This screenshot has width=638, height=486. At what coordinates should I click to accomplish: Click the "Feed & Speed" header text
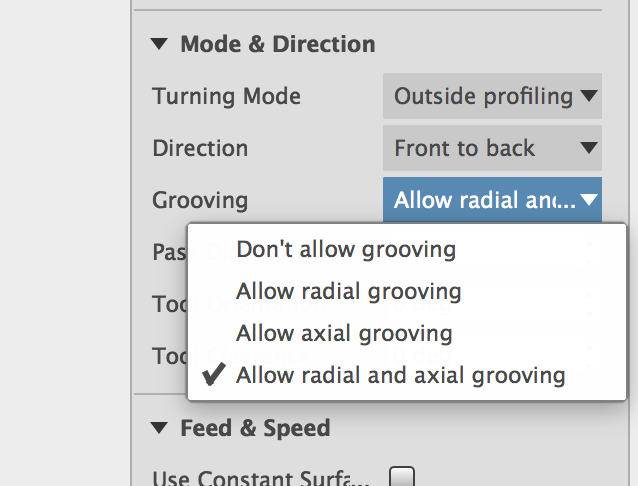[255, 428]
